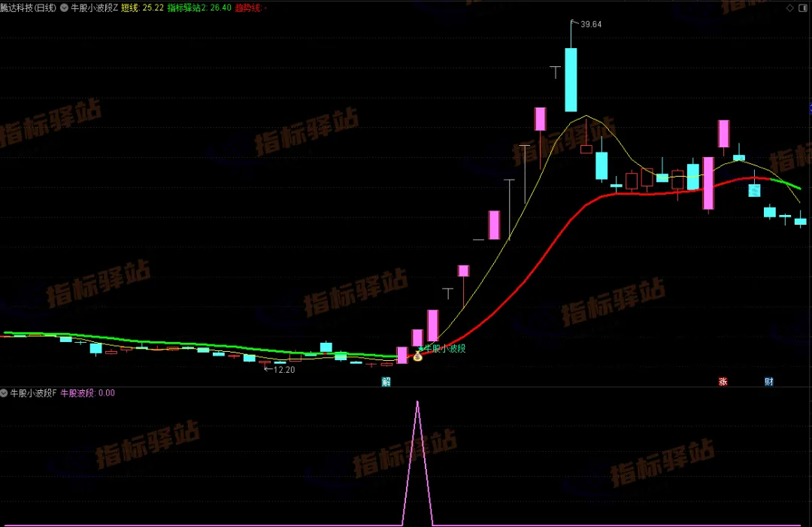Click the money bag signal icon on chart
812x527 pixels.
tap(418, 356)
